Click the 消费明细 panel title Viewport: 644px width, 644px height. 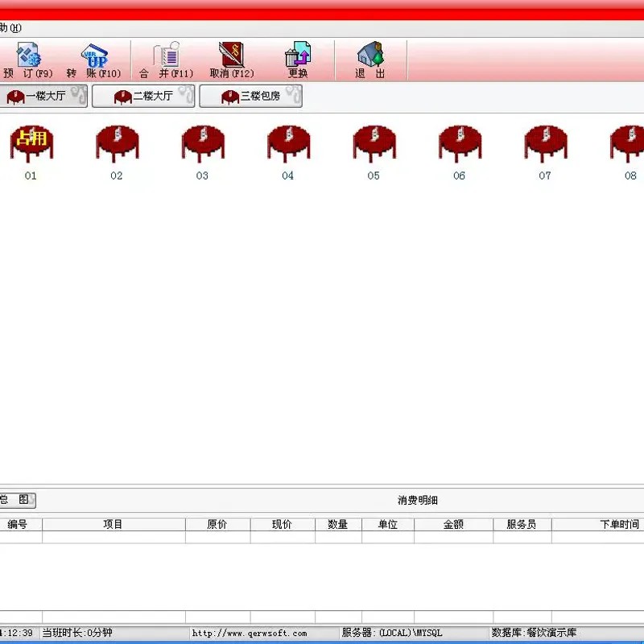point(418,500)
